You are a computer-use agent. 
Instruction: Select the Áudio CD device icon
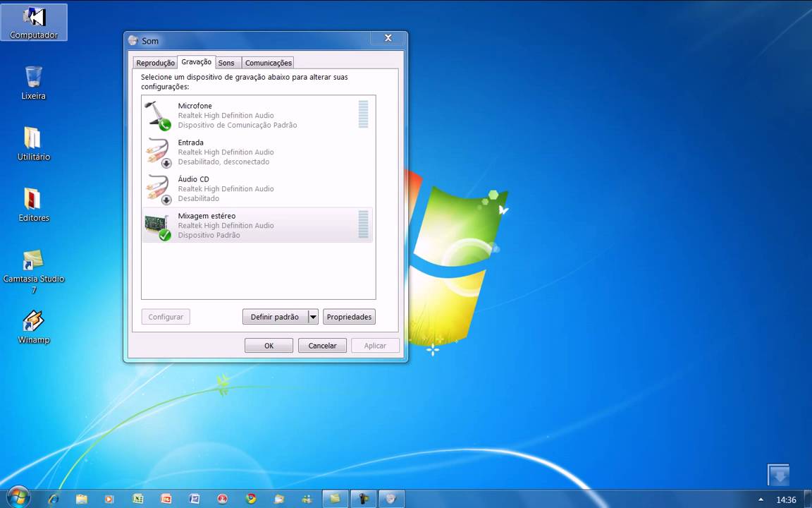(x=158, y=189)
